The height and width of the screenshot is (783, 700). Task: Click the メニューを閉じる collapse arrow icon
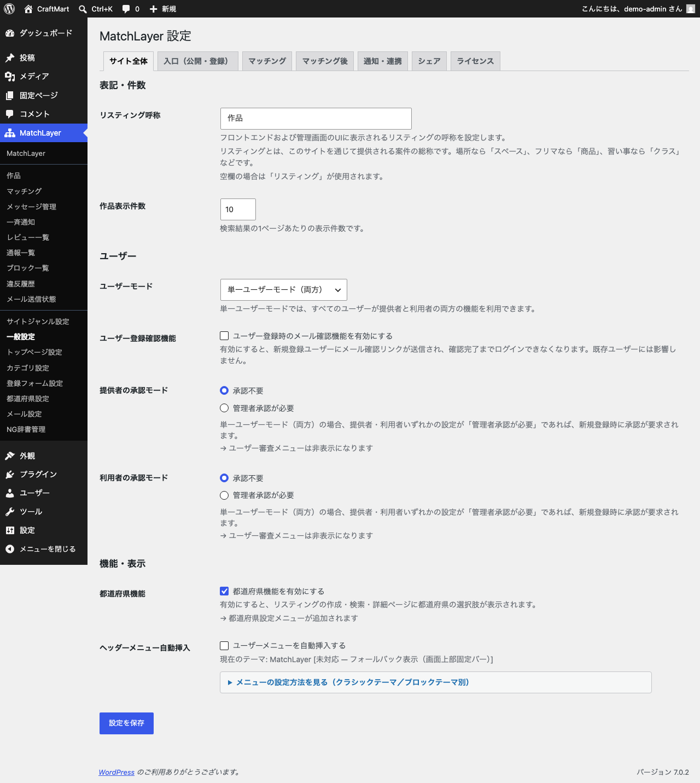click(10, 549)
